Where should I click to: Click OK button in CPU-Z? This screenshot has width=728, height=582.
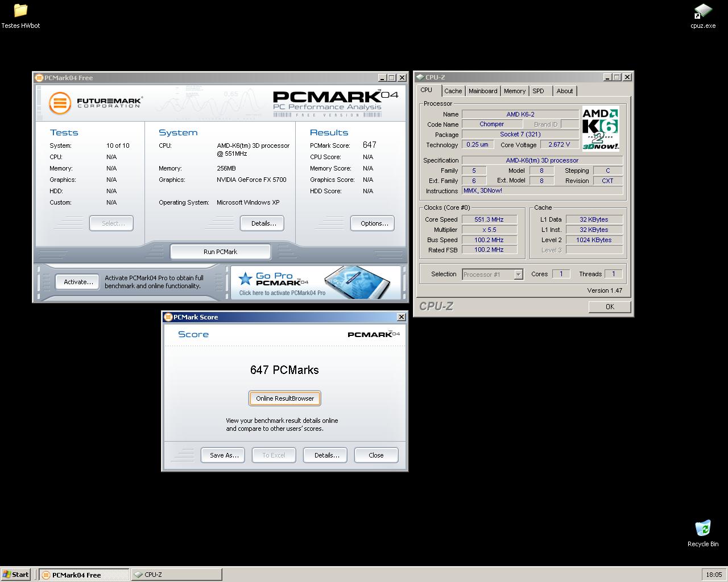click(610, 307)
